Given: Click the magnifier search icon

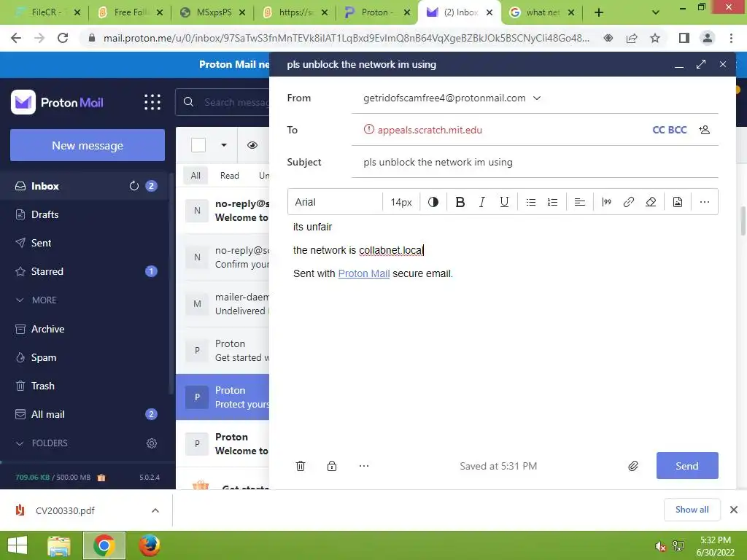Looking at the screenshot, I should click(189, 102).
